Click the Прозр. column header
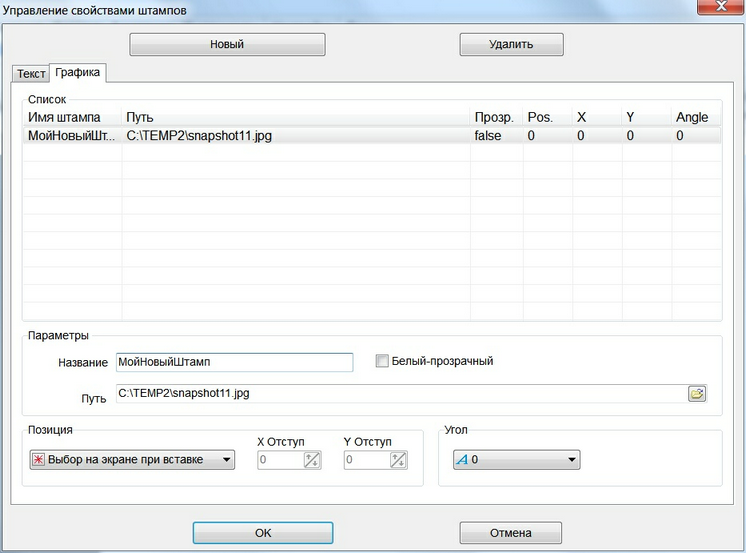Viewport: 746px width, 553px height. (497, 117)
